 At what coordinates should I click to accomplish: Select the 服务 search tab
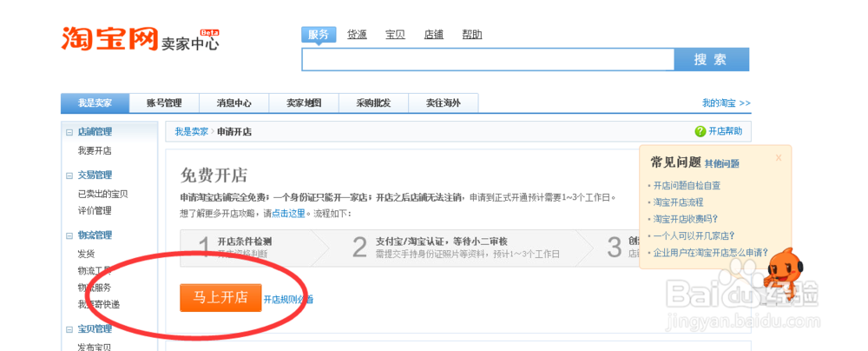point(319,35)
